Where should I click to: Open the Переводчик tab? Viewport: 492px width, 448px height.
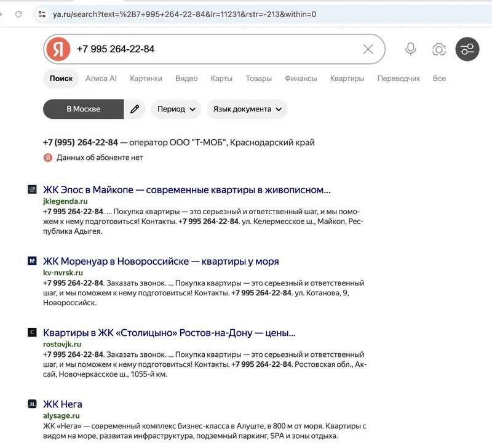tap(399, 79)
